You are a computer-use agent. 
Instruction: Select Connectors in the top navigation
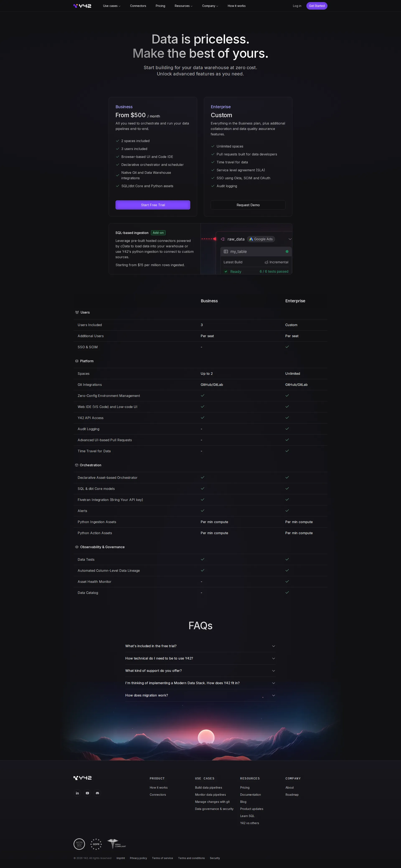point(138,6)
